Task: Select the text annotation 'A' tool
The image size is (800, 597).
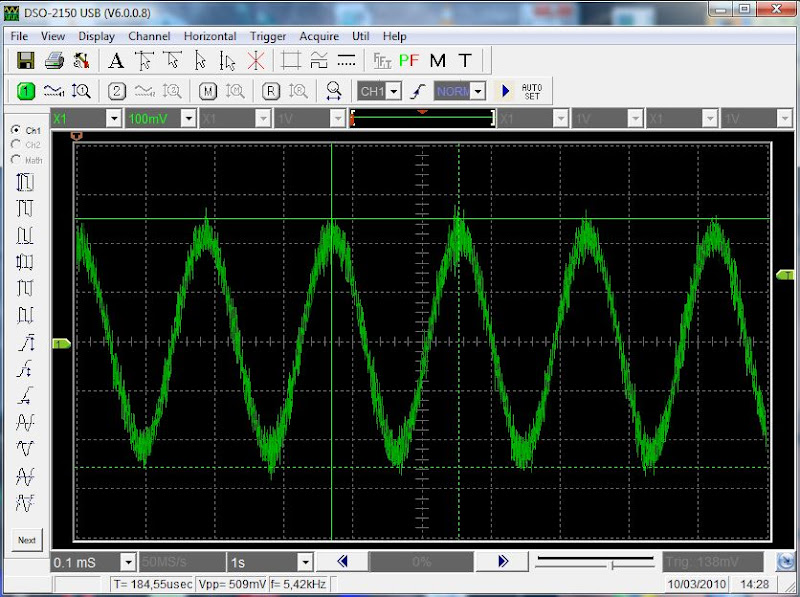Action: point(116,61)
